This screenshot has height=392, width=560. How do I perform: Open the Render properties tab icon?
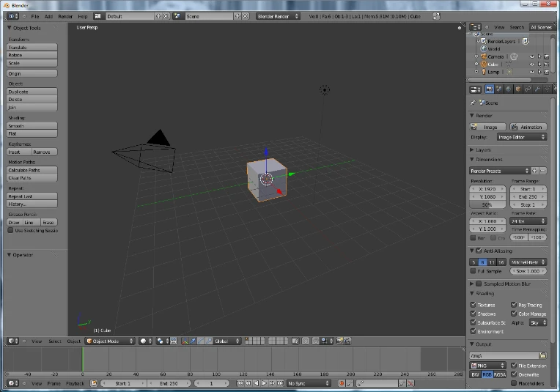(489, 89)
